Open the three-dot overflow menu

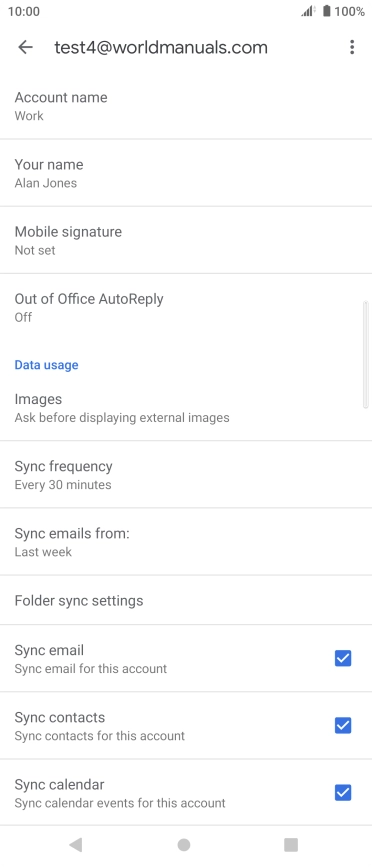point(352,48)
